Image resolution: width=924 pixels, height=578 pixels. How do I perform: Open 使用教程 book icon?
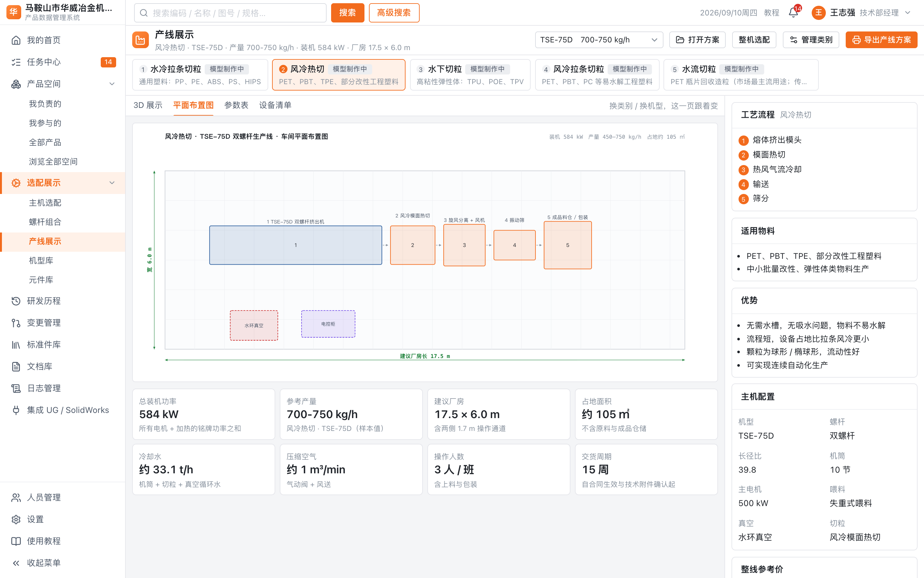[16, 541]
